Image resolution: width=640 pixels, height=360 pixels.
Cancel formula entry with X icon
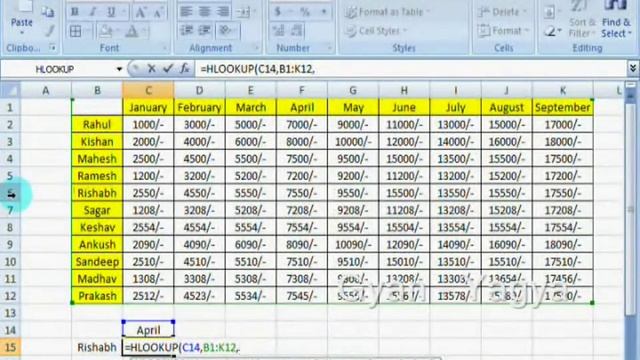click(x=151, y=69)
